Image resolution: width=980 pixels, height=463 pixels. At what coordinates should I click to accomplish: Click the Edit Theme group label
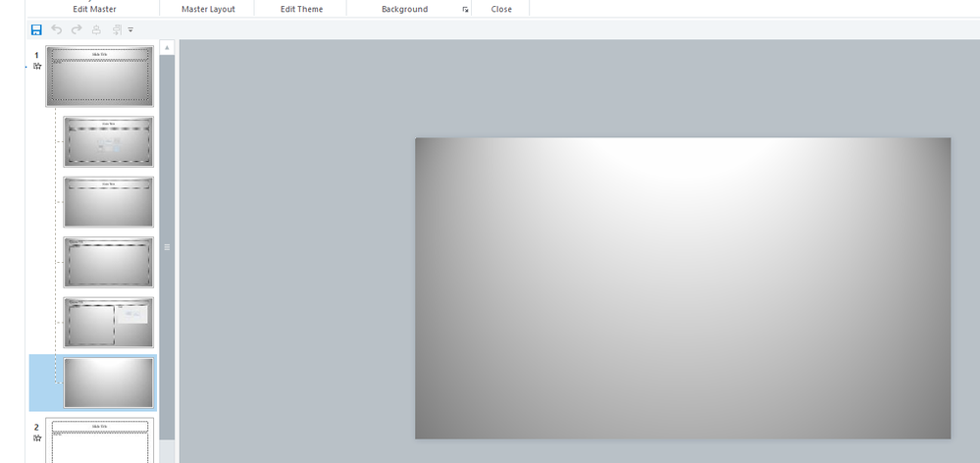coord(301,10)
